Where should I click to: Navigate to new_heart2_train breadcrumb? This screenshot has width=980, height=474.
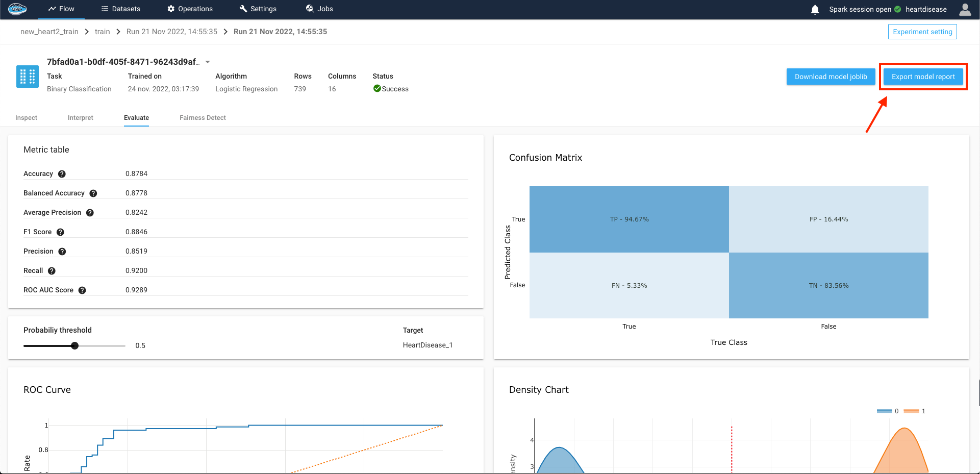pyautogui.click(x=49, y=32)
